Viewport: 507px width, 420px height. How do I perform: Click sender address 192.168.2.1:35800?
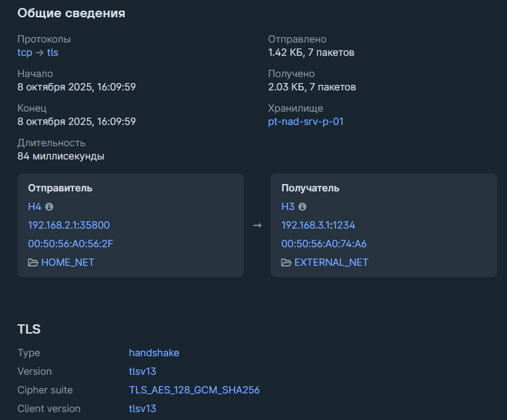click(x=69, y=225)
